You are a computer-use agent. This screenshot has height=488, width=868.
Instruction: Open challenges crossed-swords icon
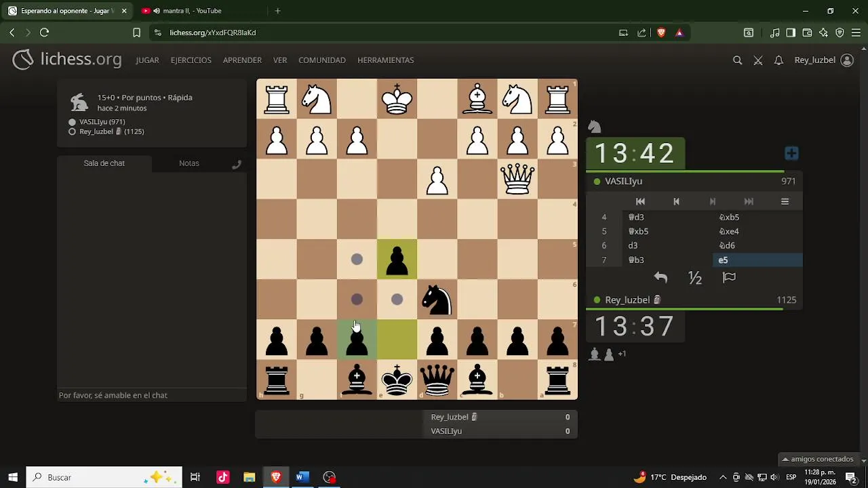758,60
